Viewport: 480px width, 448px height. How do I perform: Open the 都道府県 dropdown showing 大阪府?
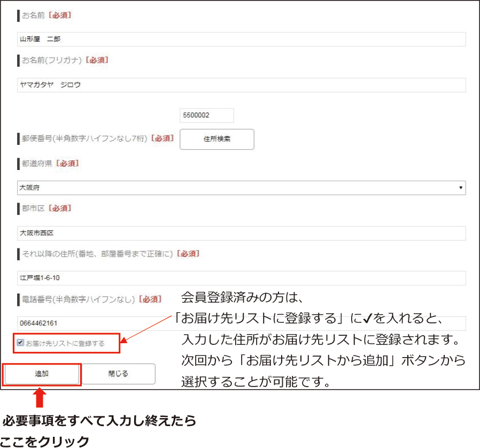pyautogui.click(x=241, y=188)
